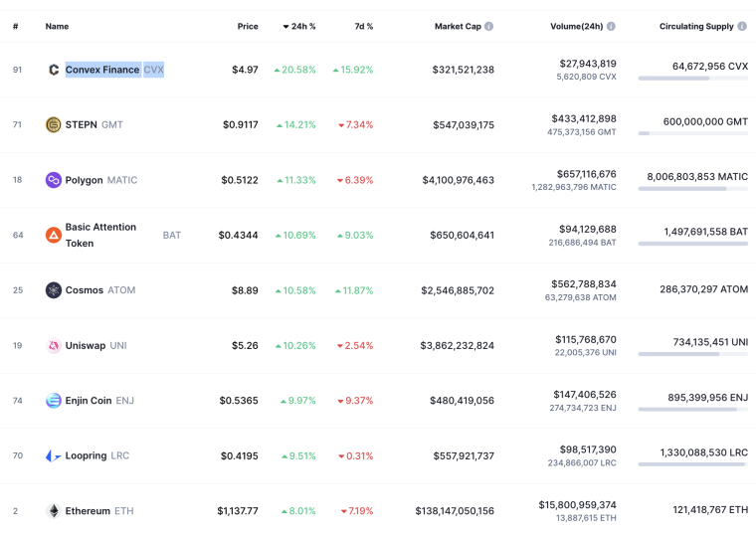Click the Basic Attention Token logo
Viewport: 756px width, 538px height.
click(54, 236)
